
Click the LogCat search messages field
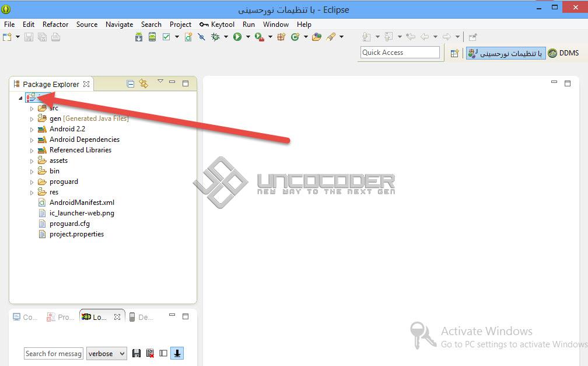tap(53, 354)
